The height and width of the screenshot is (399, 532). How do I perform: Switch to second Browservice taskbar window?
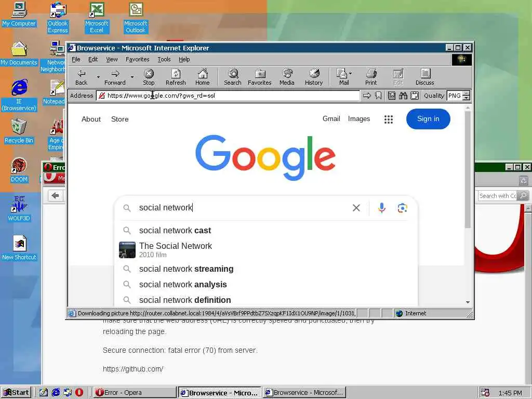pos(304,393)
